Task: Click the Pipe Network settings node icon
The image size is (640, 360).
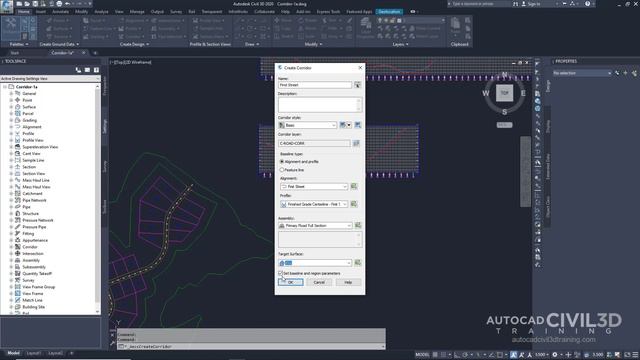Action: (x=18, y=200)
